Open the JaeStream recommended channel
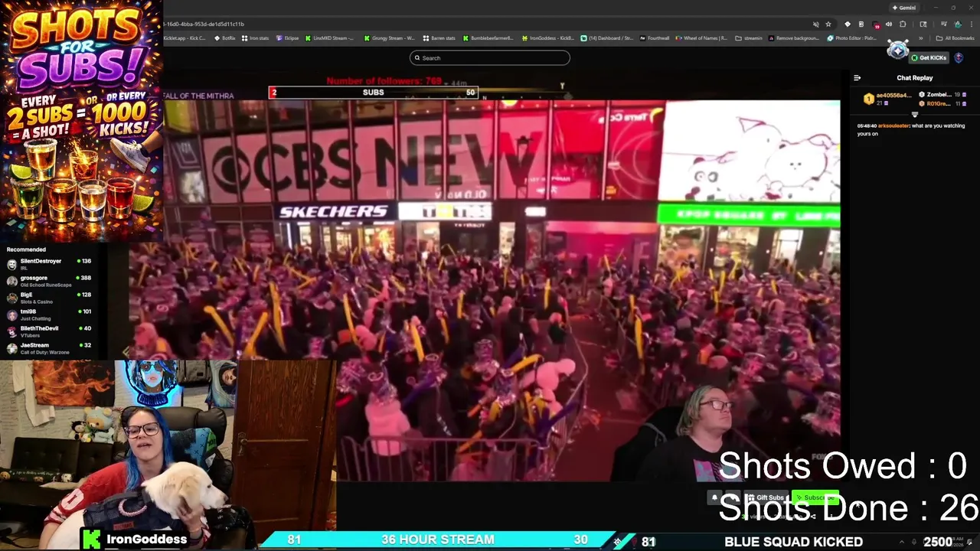The height and width of the screenshot is (551, 980). pos(49,348)
